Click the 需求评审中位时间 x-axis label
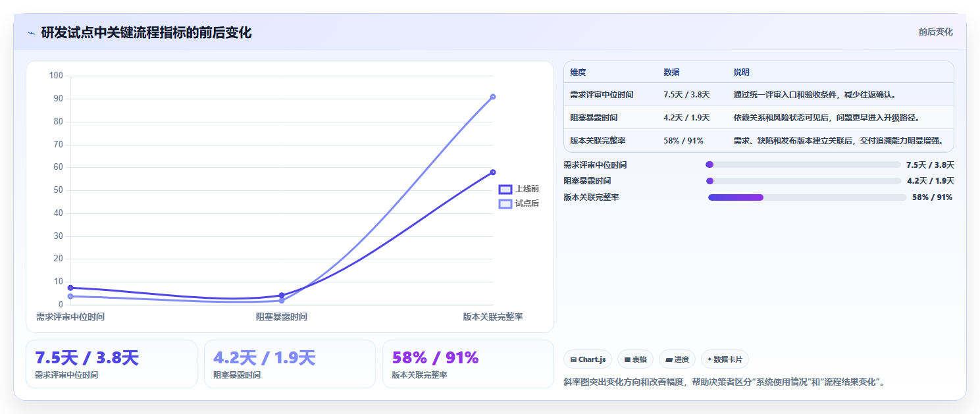This screenshot has height=414, width=980. click(x=70, y=317)
